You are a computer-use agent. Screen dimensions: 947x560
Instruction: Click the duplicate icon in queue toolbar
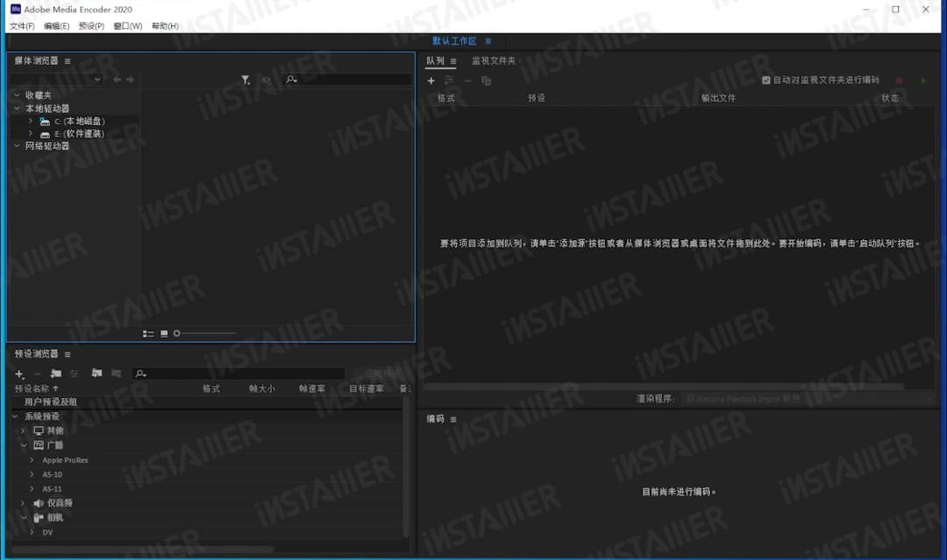tap(486, 81)
